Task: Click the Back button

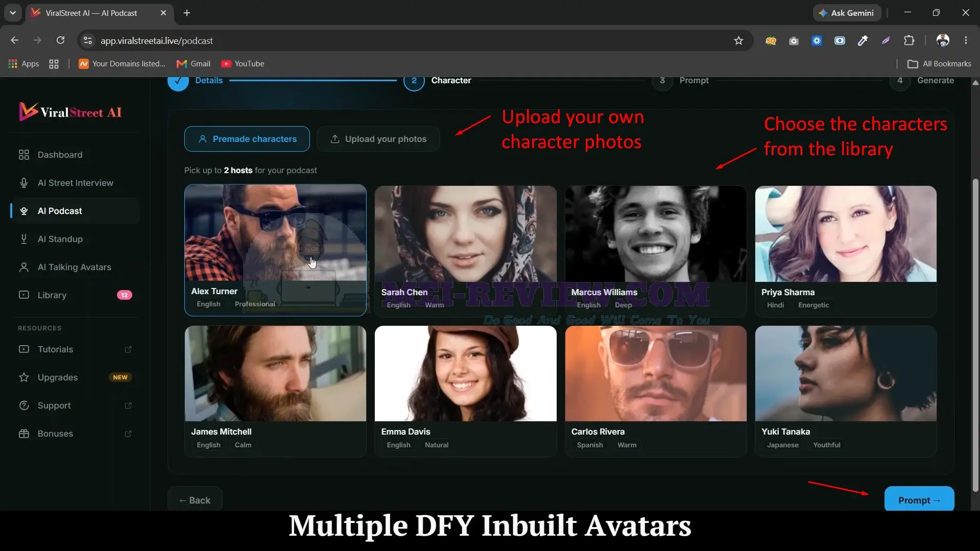Action: pos(195,500)
